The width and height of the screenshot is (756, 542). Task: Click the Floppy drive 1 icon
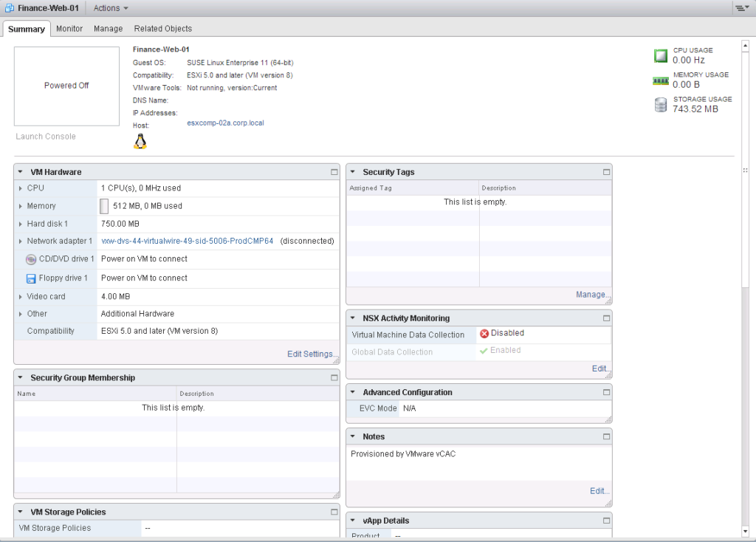[x=31, y=278]
